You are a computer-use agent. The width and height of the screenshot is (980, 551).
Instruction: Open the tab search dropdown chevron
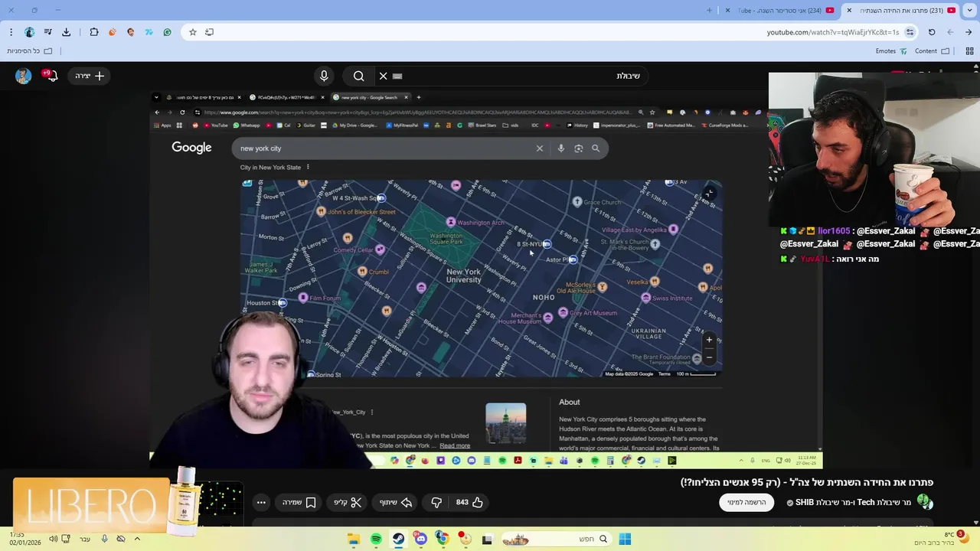pyautogui.click(x=969, y=10)
